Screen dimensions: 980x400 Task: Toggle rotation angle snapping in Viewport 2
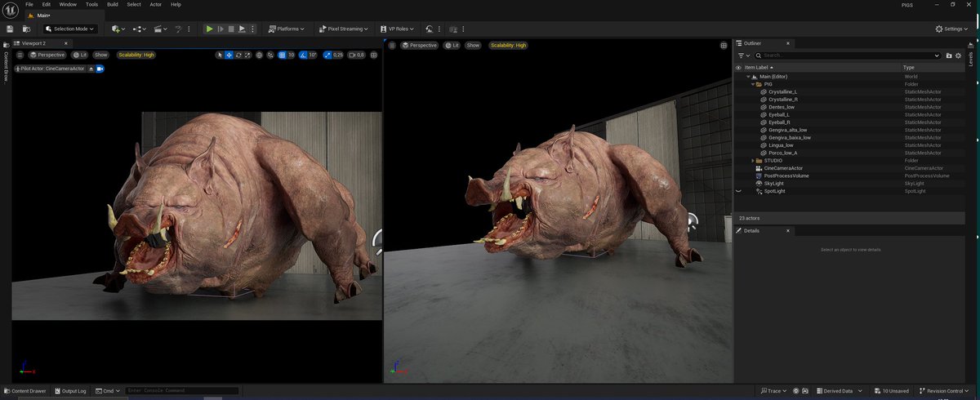pyautogui.click(x=303, y=55)
